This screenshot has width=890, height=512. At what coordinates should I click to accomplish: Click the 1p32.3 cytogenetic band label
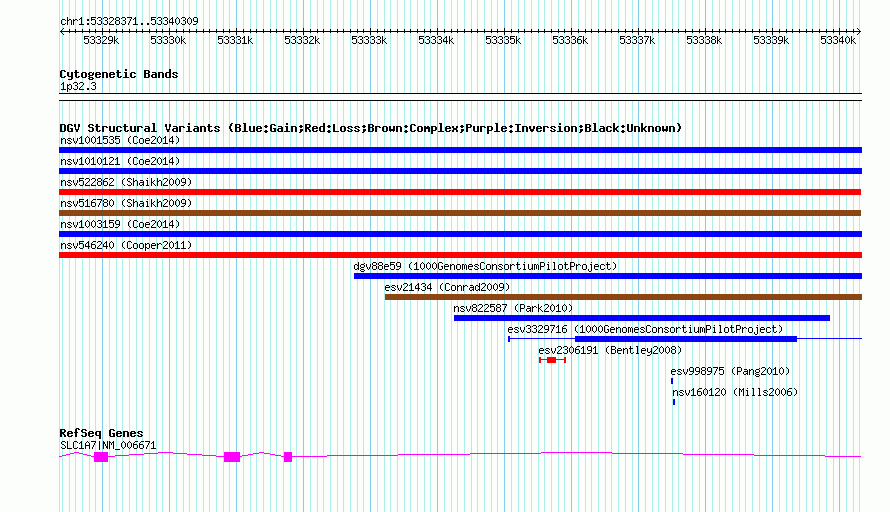click(x=78, y=87)
